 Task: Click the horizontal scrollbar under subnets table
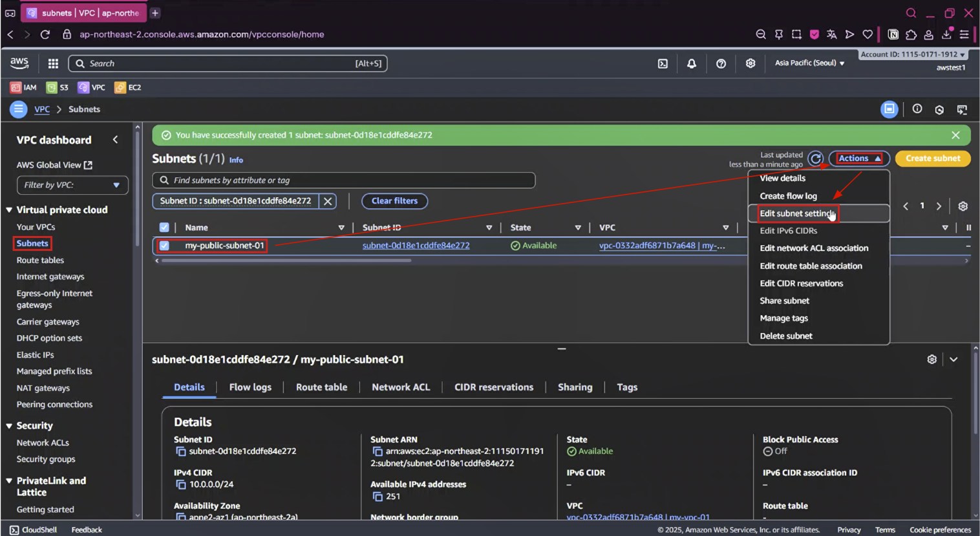[x=286, y=261]
